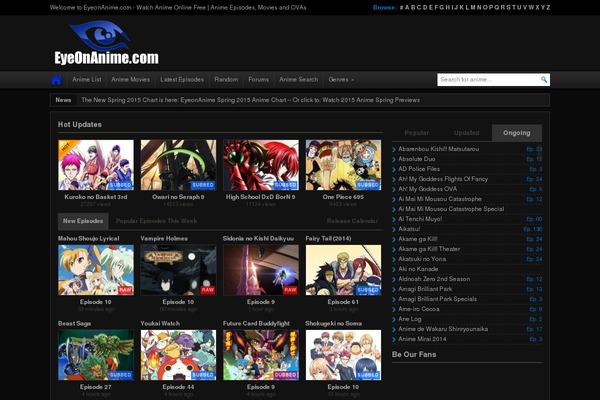
Task: Open Amagi Brilliant Park Specials entry
Action: [437, 299]
